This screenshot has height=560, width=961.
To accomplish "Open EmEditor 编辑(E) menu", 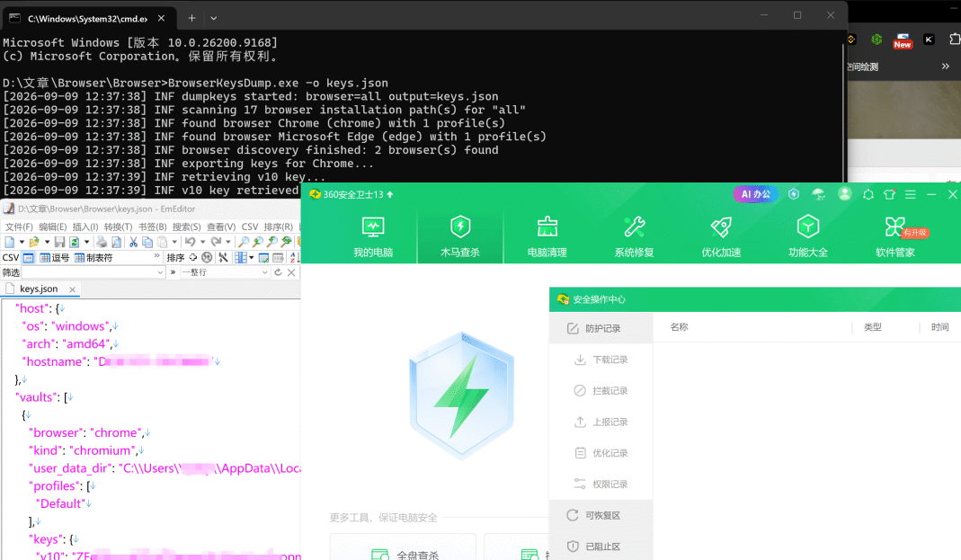I will tap(53, 227).
